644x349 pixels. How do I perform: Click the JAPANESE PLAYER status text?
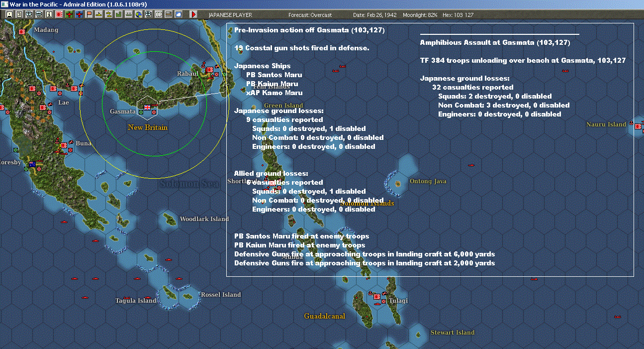[230, 15]
